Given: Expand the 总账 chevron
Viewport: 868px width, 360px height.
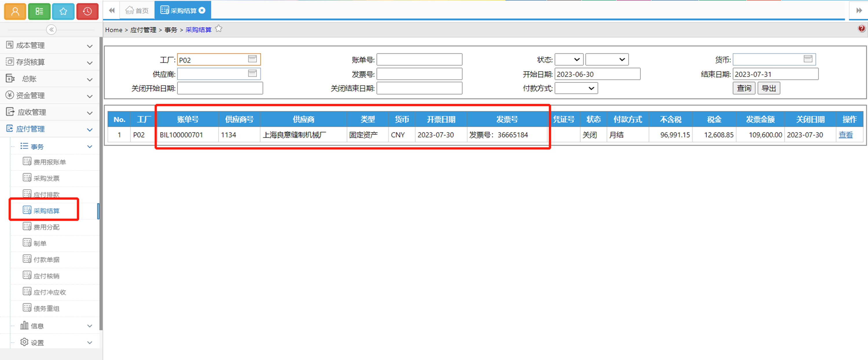Looking at the screenshot, I should [90, 80].
